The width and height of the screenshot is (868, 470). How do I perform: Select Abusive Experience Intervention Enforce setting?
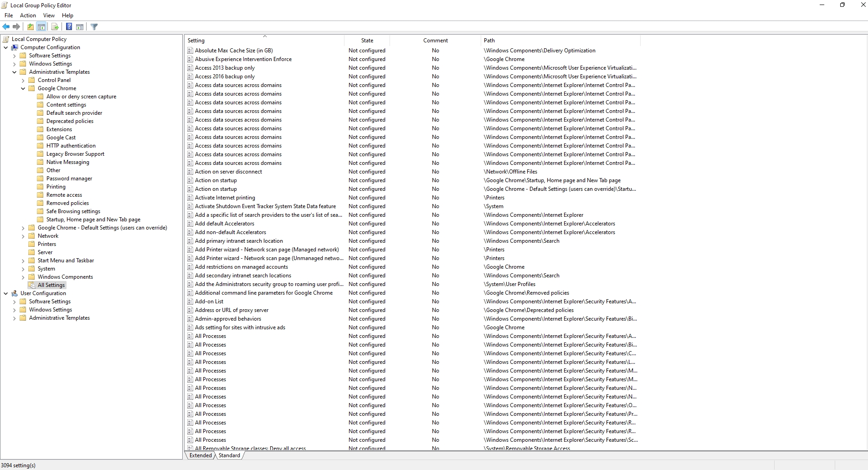coord(243,59)
